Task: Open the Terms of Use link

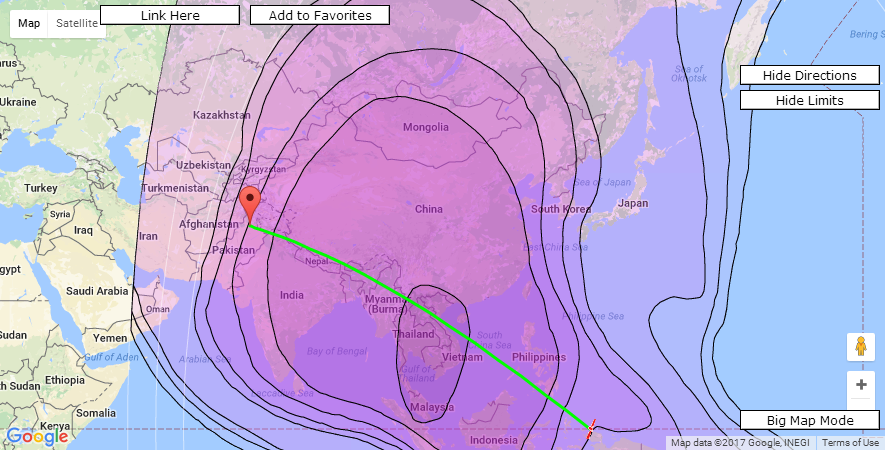Action: 850,443
